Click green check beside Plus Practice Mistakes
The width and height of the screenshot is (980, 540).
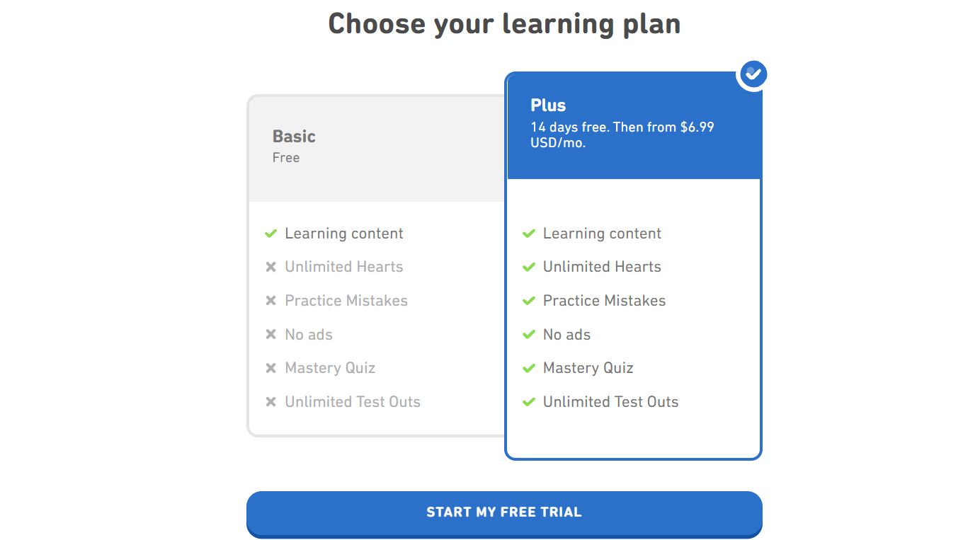[x=528, y=301]
